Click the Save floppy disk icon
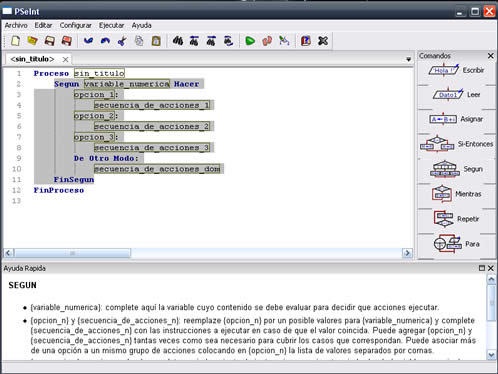Viewport: 498px width, 374px height. pyautogui.click(x=49, y=41)
